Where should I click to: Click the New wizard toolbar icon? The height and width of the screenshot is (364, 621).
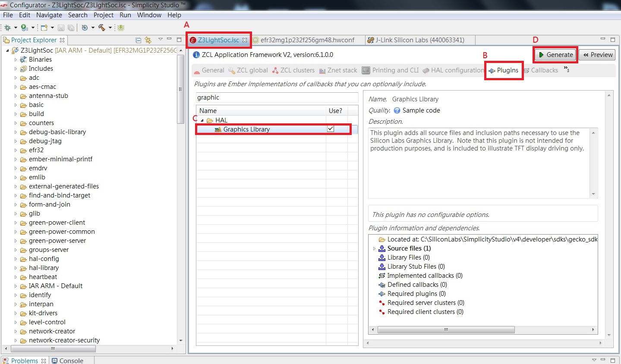tap(44, 28)
